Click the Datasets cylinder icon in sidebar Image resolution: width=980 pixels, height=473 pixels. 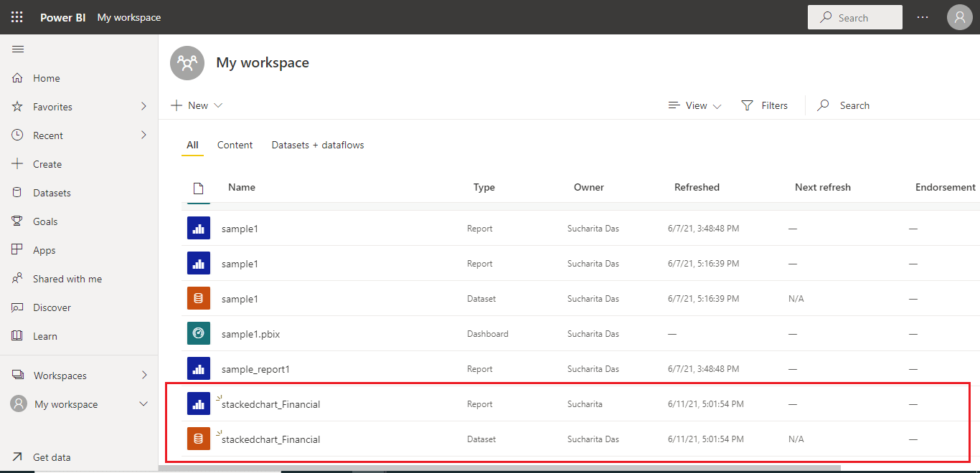(x=18, y=193)
